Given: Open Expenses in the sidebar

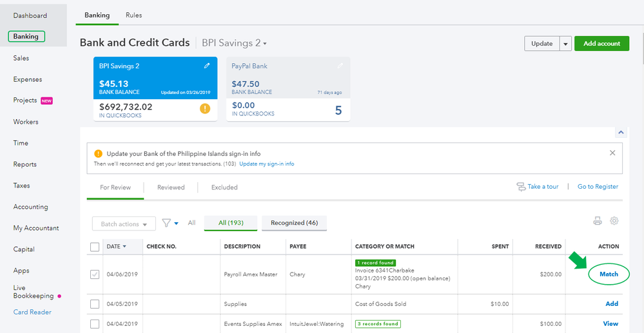Looking at the screenshot, I should 28,79.
